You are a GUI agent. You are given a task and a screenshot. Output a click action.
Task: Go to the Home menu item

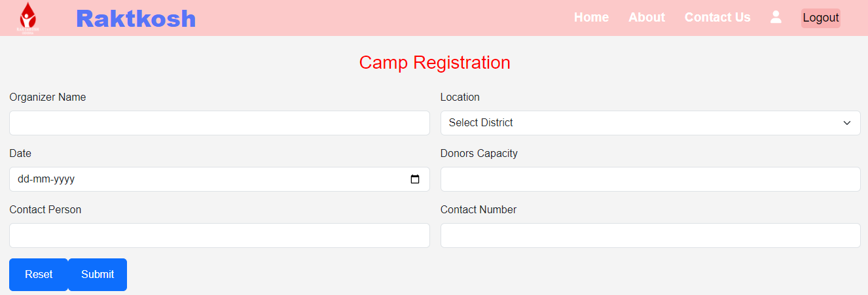(x=591, y=18)
